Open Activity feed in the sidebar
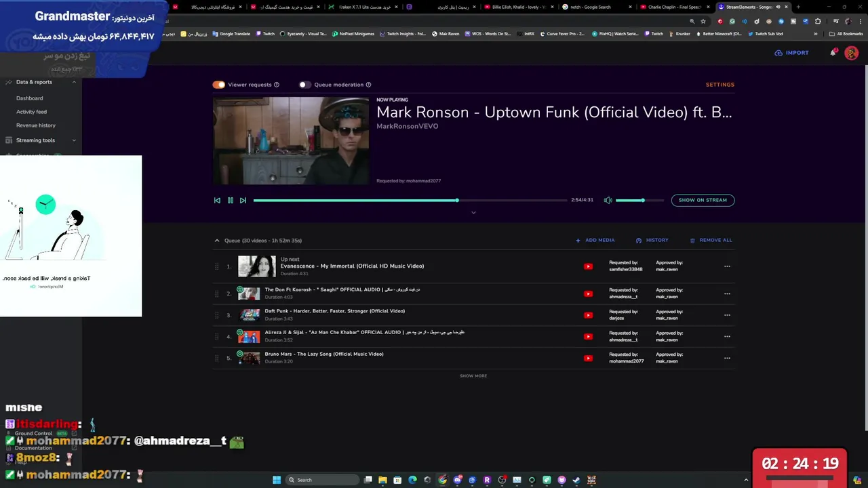This screenshot has width=868, height=488. pyautogui.click(x=31, y=112)
